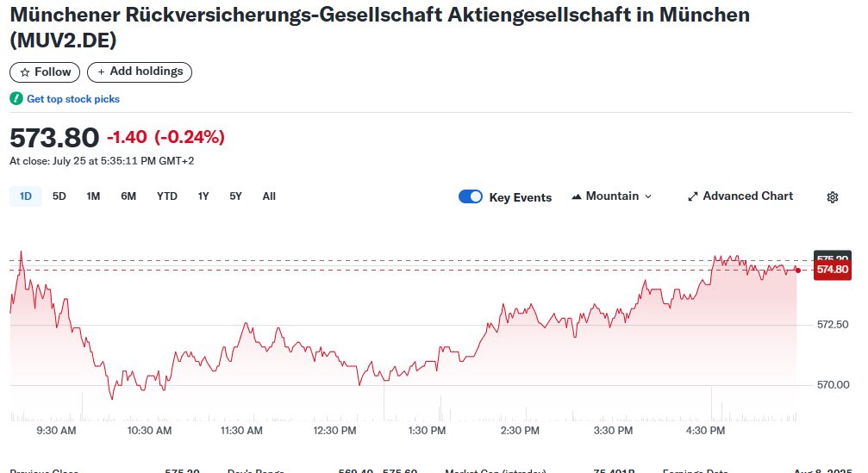Click the 574.80 red price label
Image resolution: width=868 pixels, height=473 pixels.
point(832,270)
